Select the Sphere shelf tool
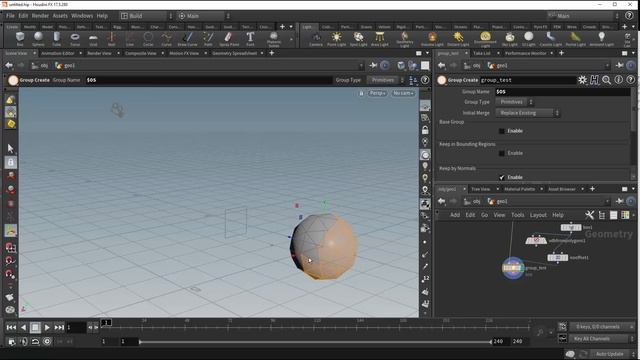Screen dimensions: 640x360 (38, 39)
